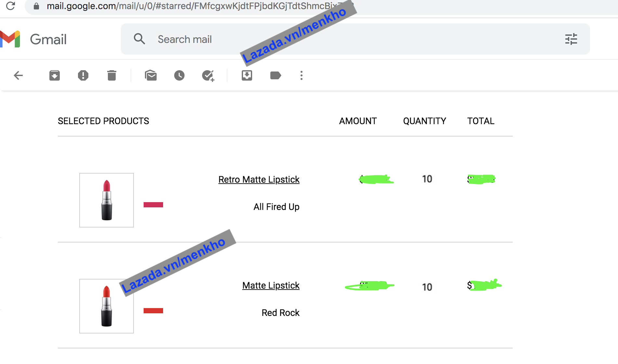Click the Red Rock lipstick thumbnail
Image resolution: width=618 pixels, height=364 pixels.
coord(107,306)
